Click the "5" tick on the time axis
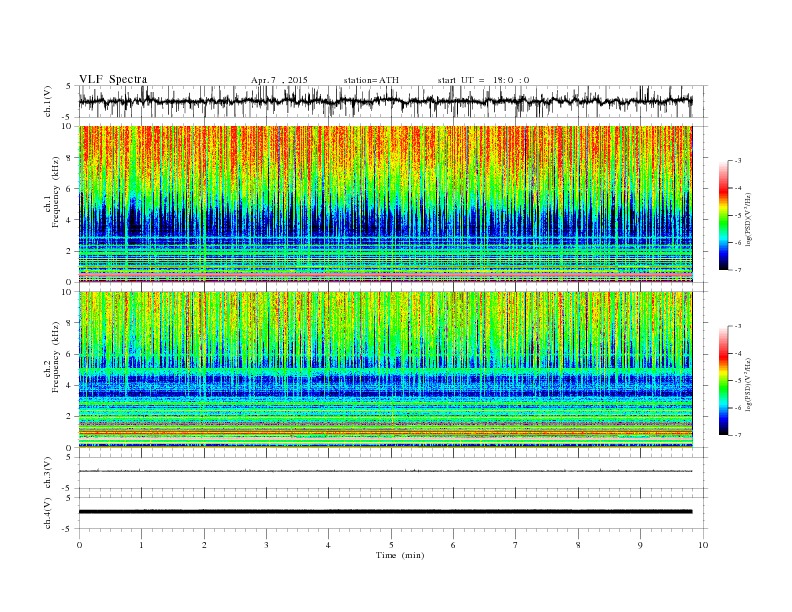This screenshot has height=612, width=792. pos(391,545)
